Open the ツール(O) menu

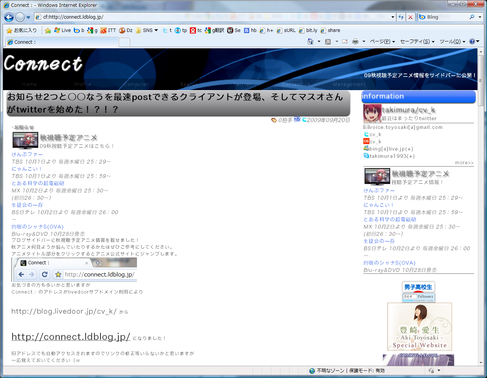[452, 42]
